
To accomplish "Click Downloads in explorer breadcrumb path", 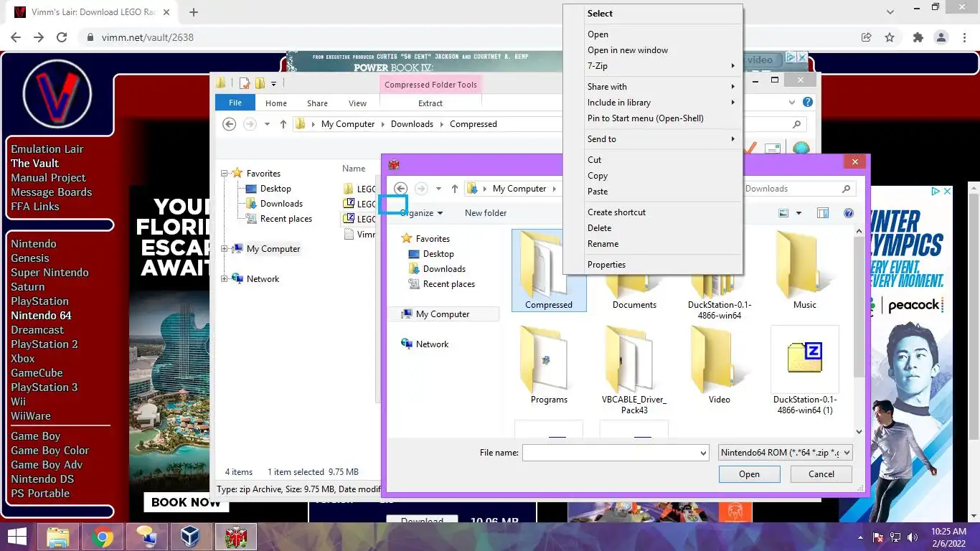I will pyautogui.click(x=412, y=124).
